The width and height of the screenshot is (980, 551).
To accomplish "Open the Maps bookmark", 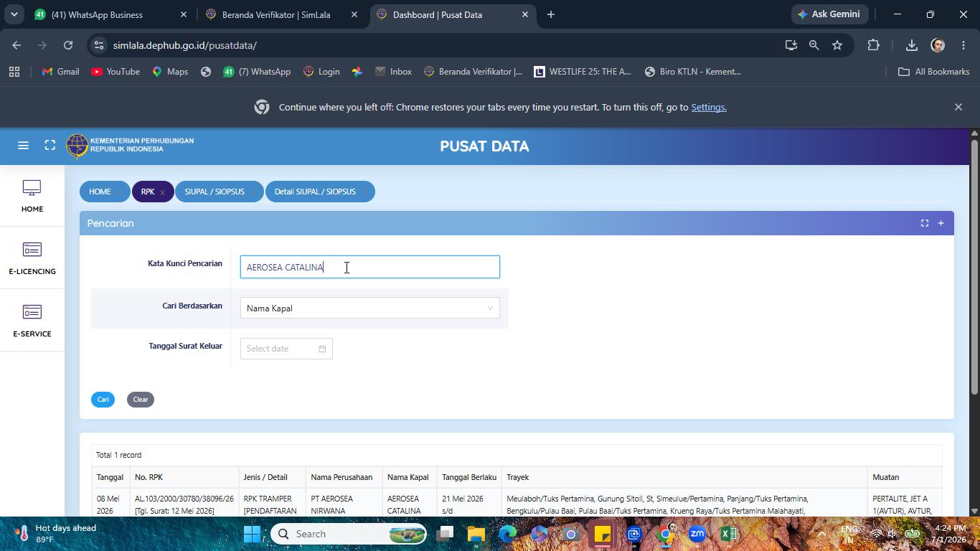I will click(170, 72).
